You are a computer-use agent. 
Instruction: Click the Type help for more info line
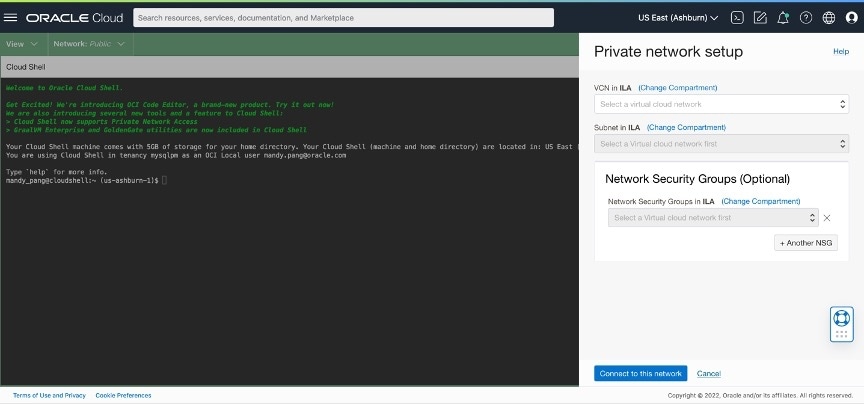pyautogui.click(x=56, y=172)
